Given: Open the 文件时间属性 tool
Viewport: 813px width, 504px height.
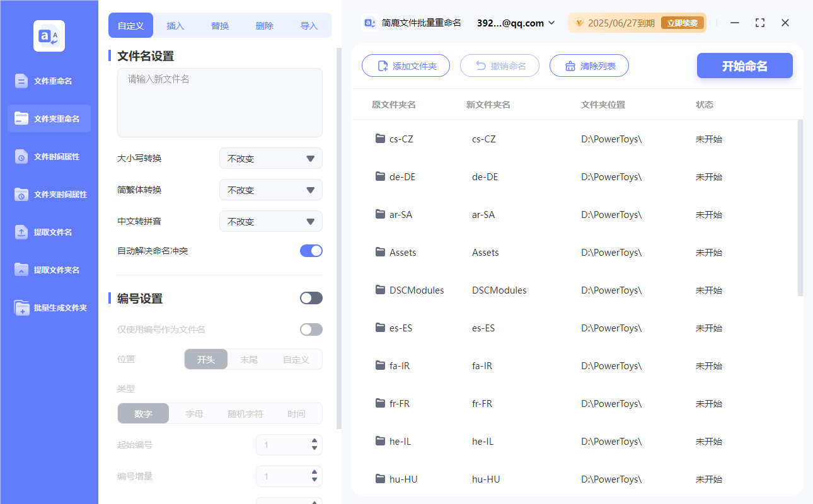Looking at the screenshot, I should point(49,156).
